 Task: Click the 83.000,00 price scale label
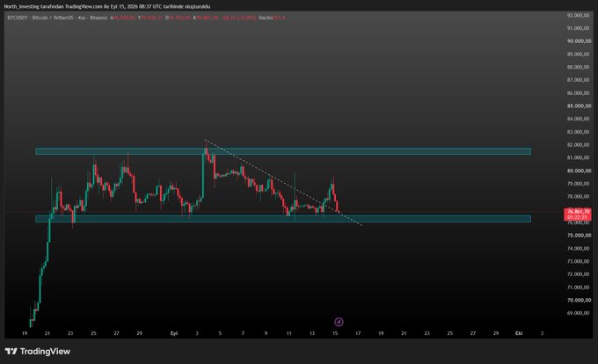click(x=578, y=132)
